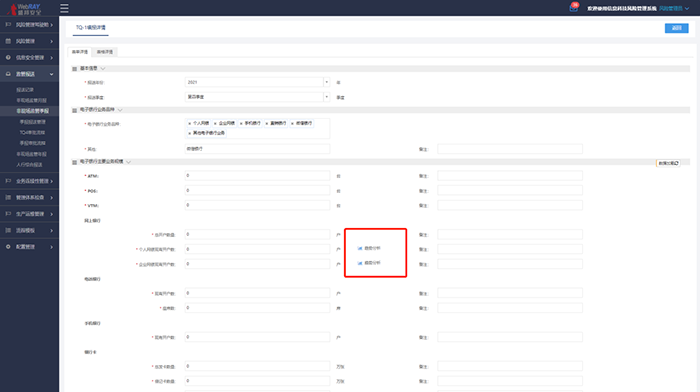Viewport: 700px width, 392px height.
Task: Remove the 其他电子银行业务 tag
Action: pyautogui.click(x=190, y=133)
